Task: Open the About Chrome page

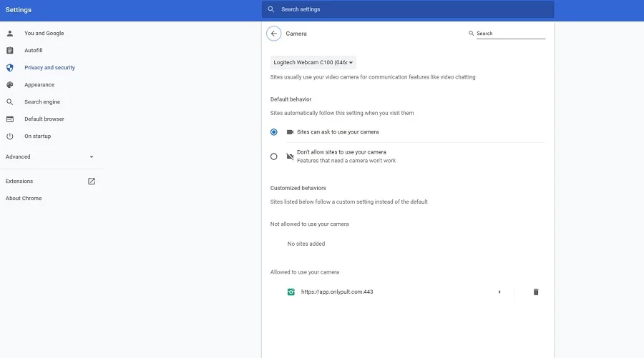Action: (24, 199)
